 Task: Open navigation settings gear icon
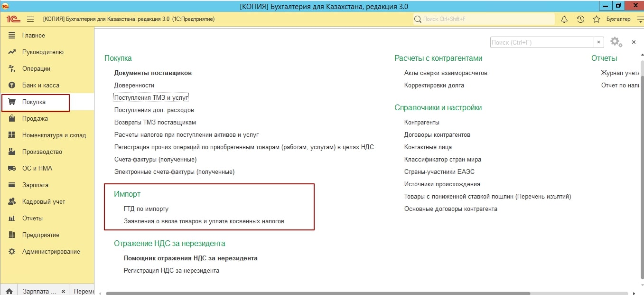click(616, 42)
